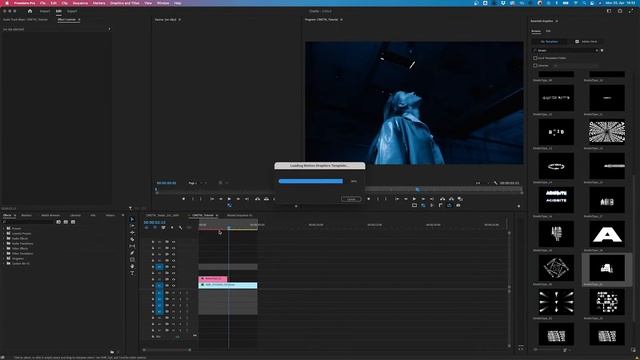
Task: Open the Window menu
Action: pos(163,3)
